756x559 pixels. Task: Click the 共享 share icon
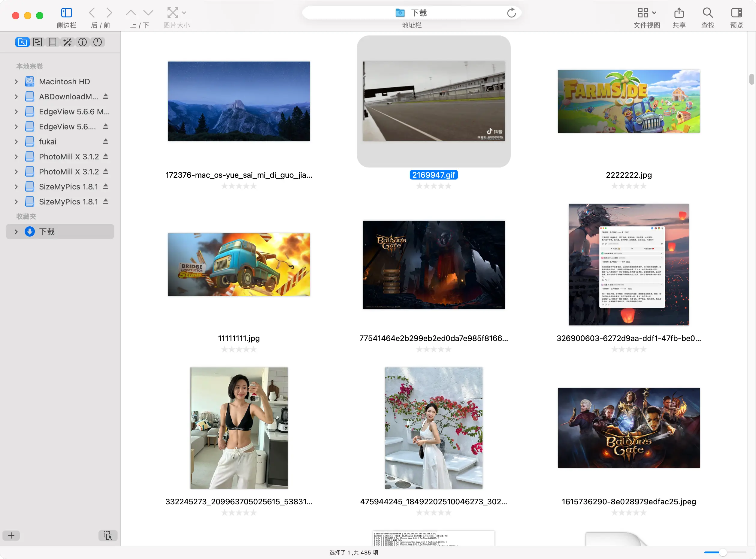[x=679, y=13]
